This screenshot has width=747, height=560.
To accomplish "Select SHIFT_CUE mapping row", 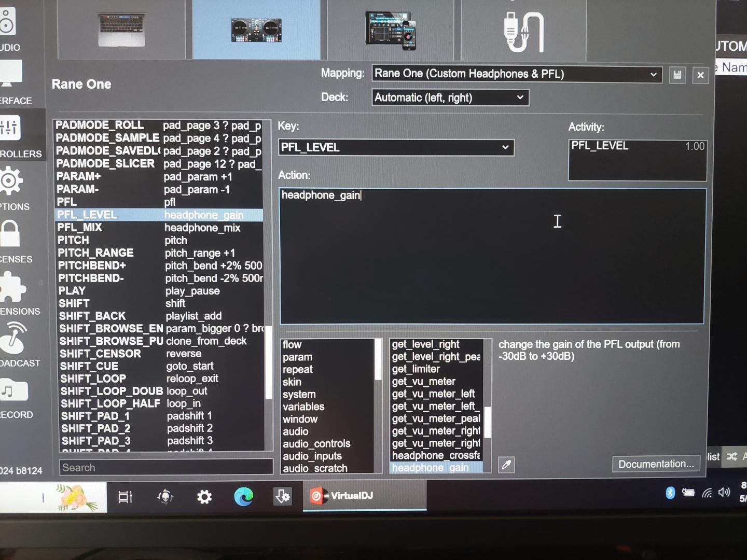I will tap(161, 366).
